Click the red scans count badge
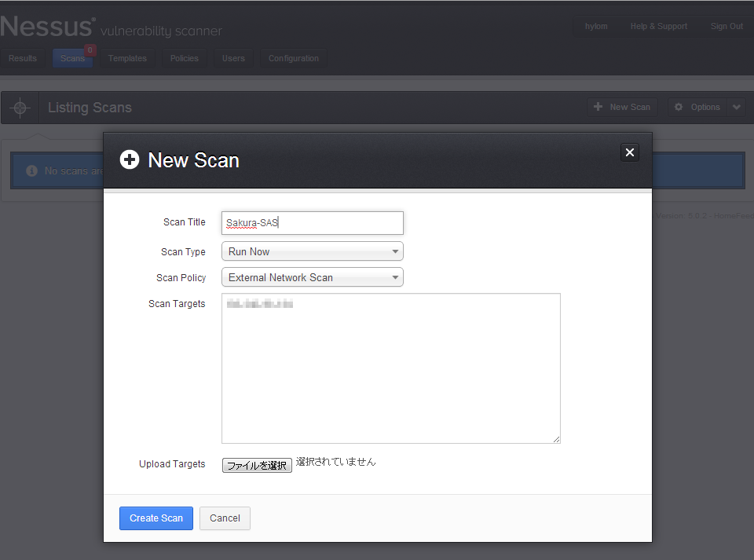This screenshot has width=754, height=560. click(x=90, y=50)
